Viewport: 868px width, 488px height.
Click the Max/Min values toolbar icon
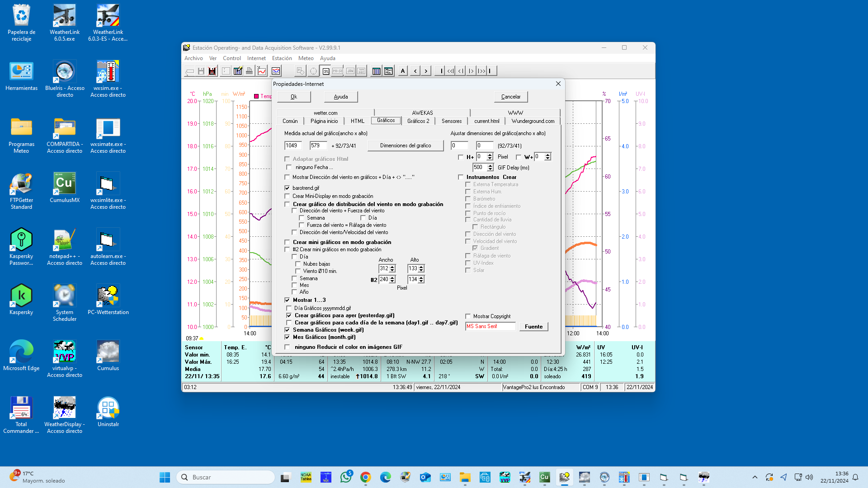(x=388, y=71)
